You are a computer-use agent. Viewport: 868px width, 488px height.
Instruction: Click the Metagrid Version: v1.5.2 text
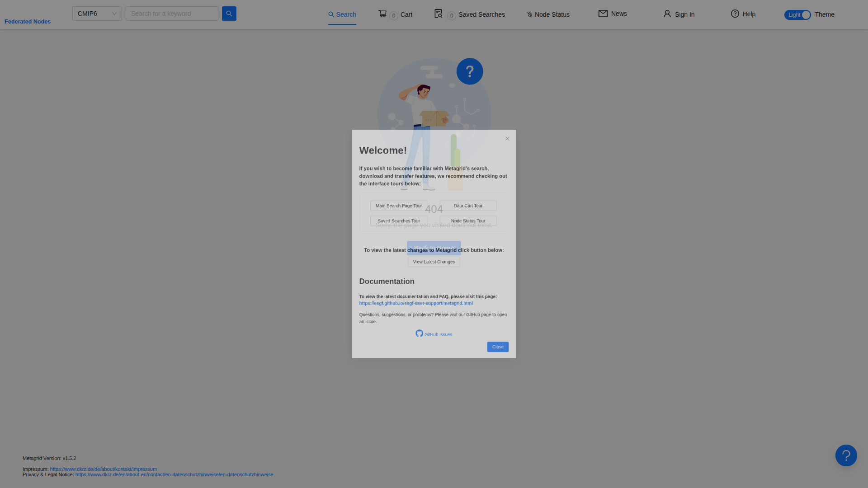(49, 458)
